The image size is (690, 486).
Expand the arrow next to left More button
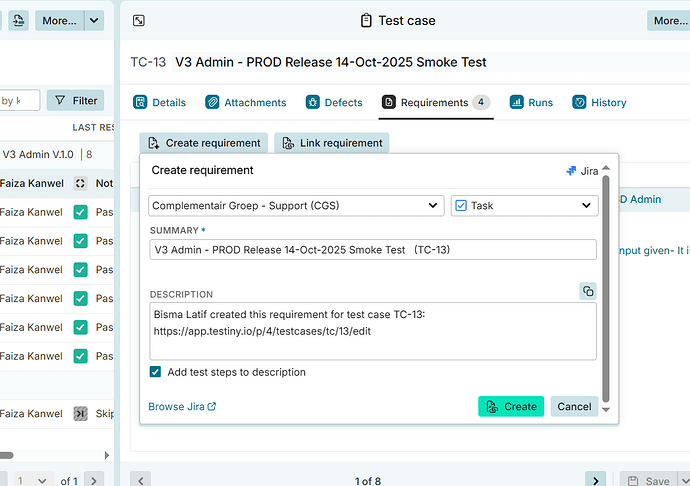94,20
